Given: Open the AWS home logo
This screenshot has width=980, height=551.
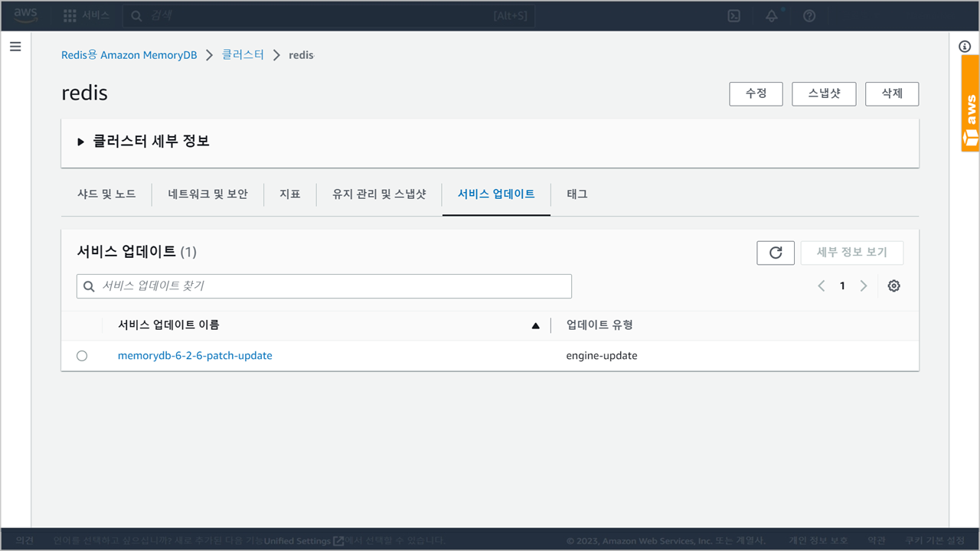Looking at the screenshot, I should 25,15.
